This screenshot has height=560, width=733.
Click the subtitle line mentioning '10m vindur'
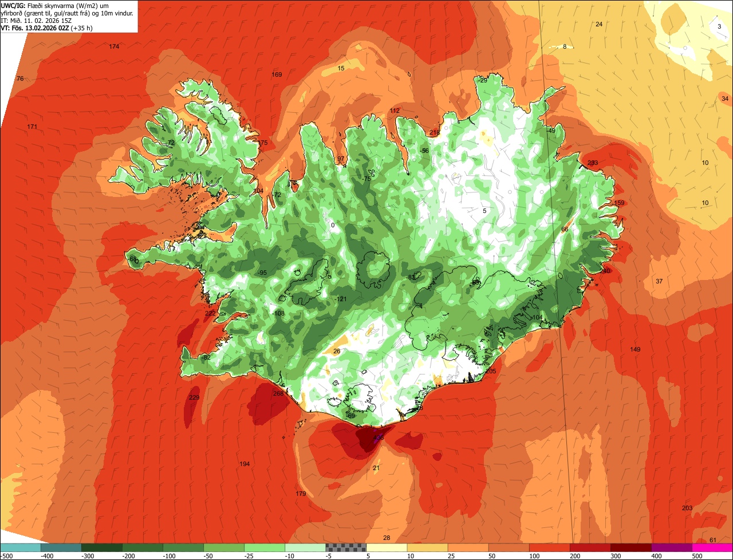[67, 13]
